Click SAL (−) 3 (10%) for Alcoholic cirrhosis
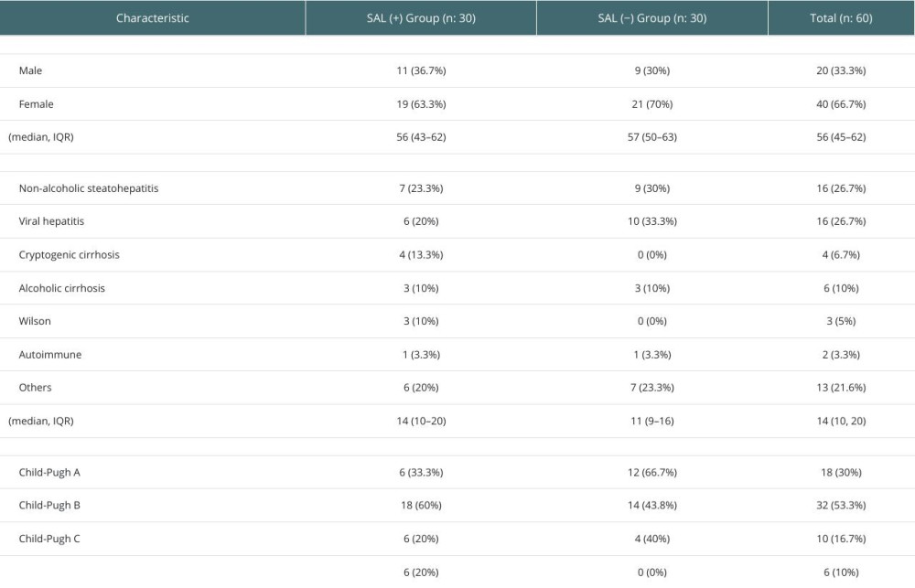 pos(651,288)
